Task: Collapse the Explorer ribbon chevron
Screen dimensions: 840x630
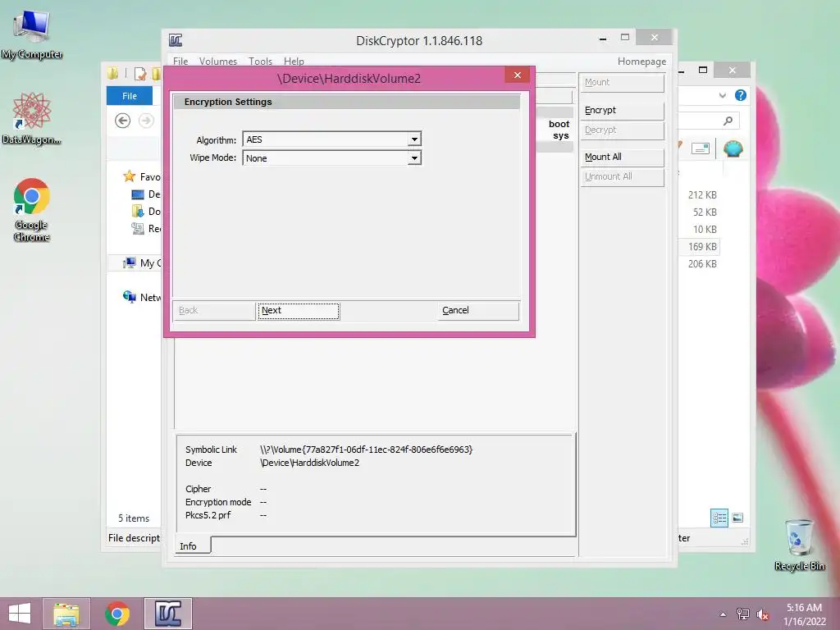Action: click(722, 95)
